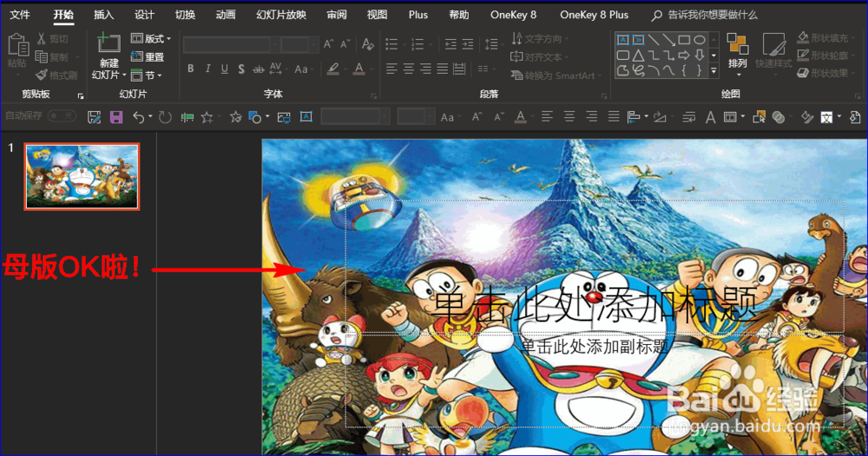Image resolution: width=868 pixels, height=456 pixels.
Task: Click Convert to SmartArt button
Action: coord(556,76)
